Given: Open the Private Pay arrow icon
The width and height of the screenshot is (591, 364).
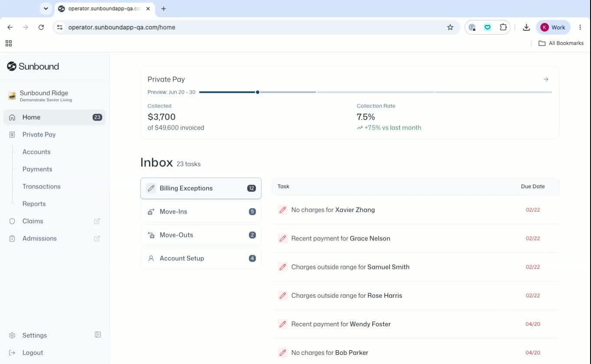Looking at the screenshot, I should pos(546,79).
